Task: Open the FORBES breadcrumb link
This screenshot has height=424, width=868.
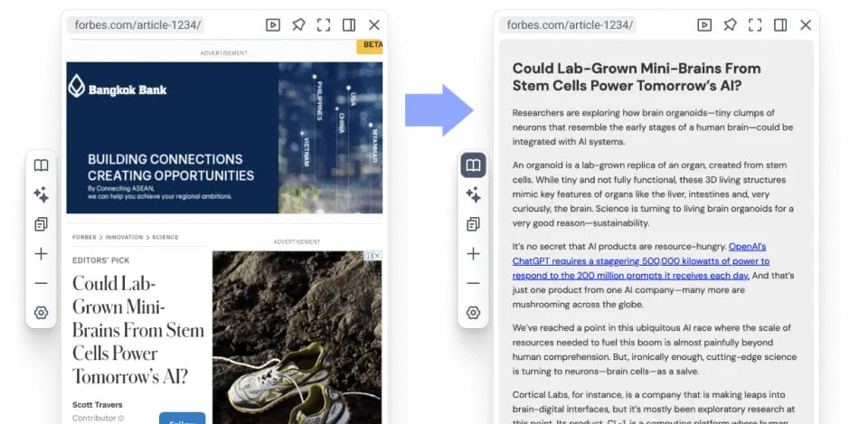Action: (x=84, y=237)
